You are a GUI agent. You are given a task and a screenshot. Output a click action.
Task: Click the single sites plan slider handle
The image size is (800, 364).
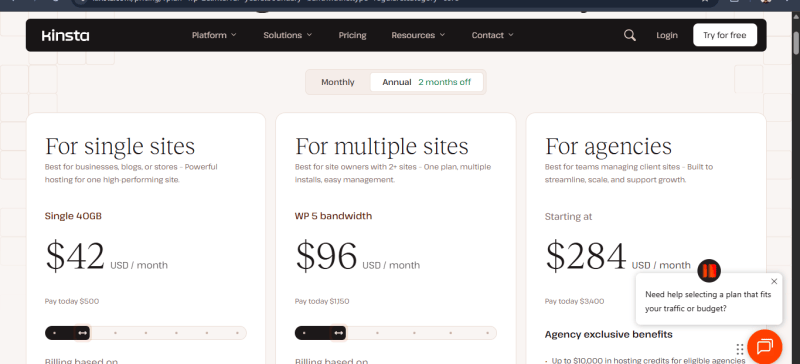click(83, 333)
